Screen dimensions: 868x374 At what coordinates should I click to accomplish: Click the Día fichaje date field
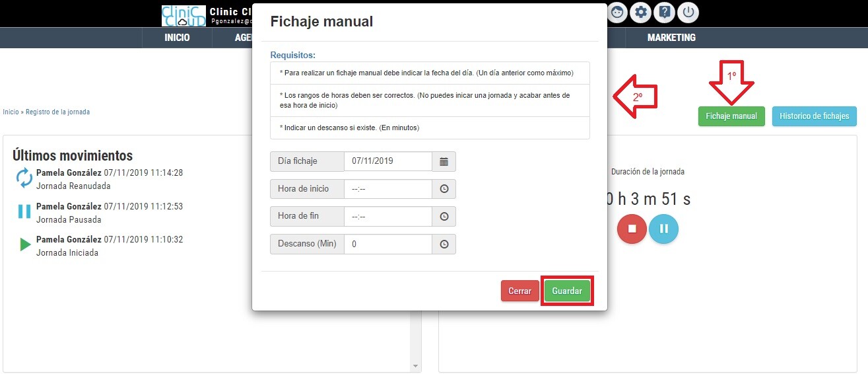(387, 161)
